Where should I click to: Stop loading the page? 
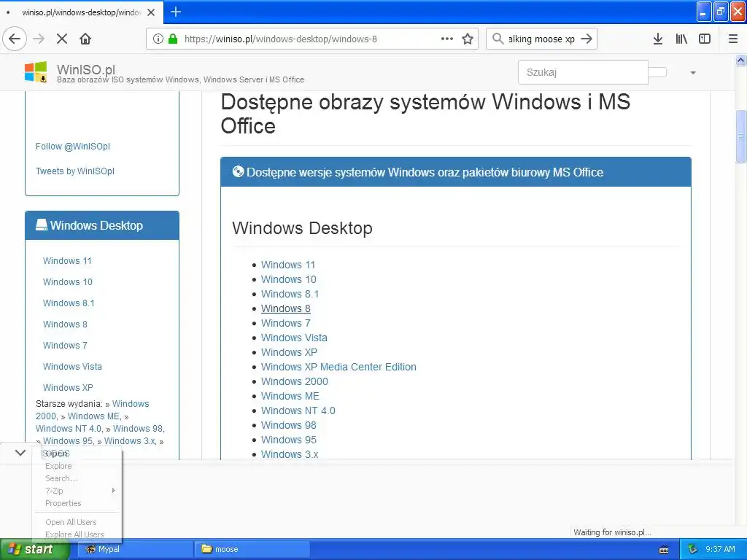tap(62, 39)
